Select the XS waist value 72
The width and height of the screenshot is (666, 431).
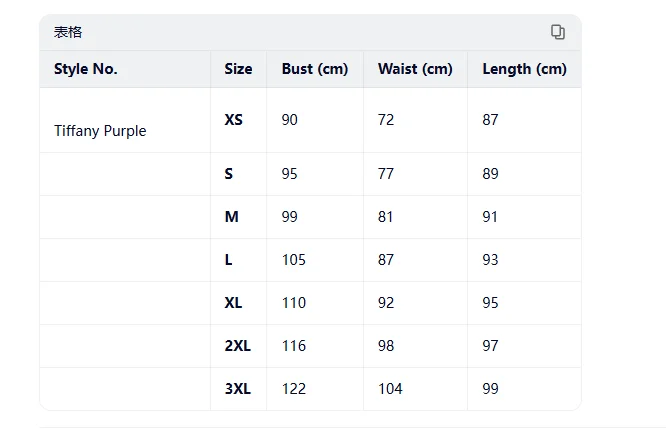pos(386,120)
